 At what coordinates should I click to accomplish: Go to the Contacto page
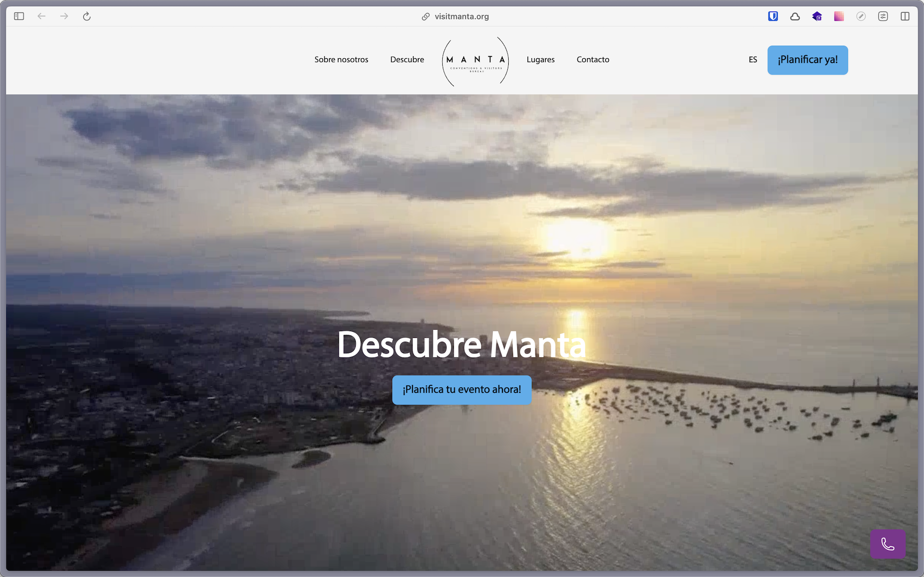pos(593,60)
